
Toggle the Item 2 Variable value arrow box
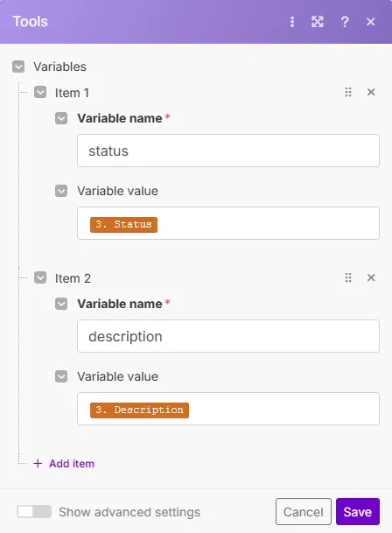click(x=61, y=376)
